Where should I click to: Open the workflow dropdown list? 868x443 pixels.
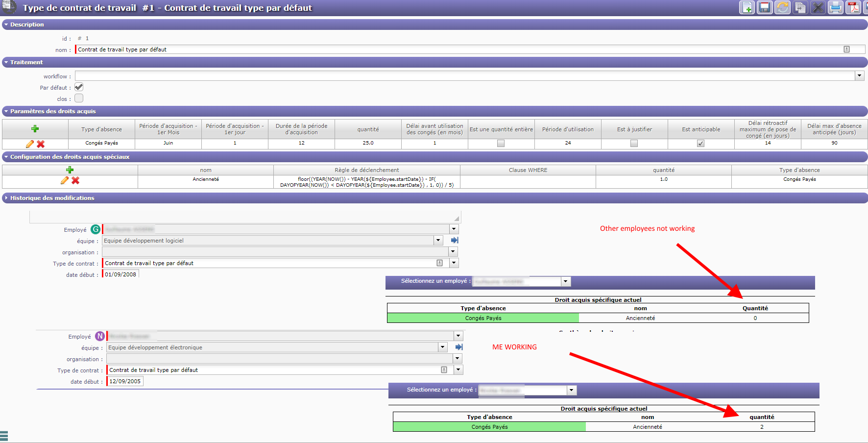click(859, 76)
